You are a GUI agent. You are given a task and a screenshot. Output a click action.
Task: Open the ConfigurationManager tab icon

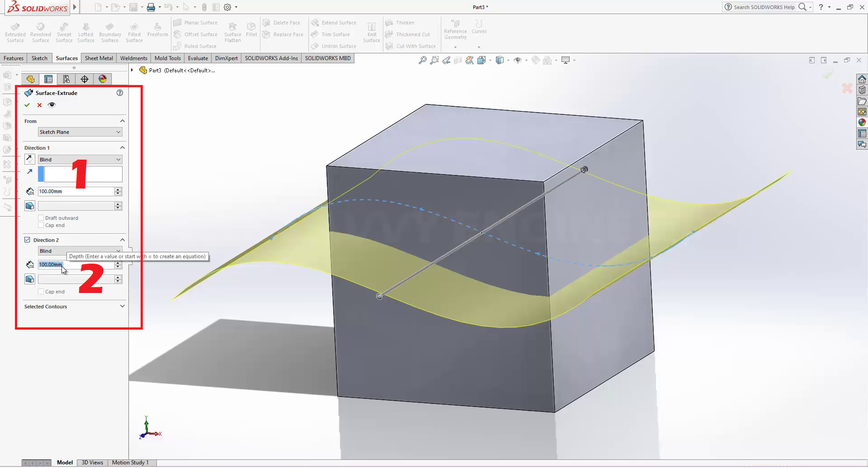(x=66, y=79)
